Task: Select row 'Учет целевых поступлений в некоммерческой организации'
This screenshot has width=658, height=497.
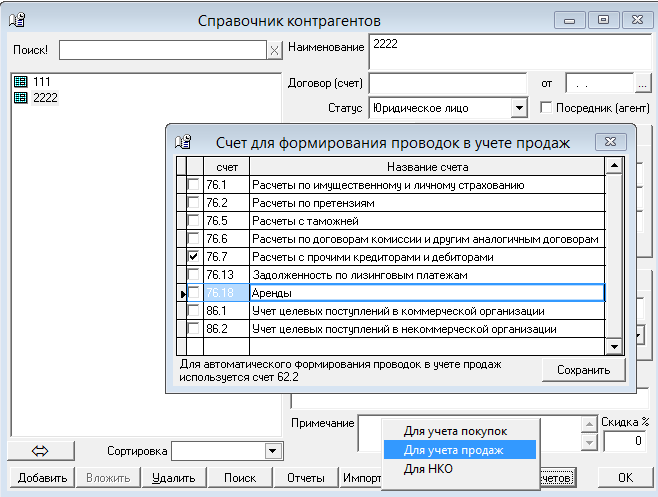Action: tap(427, 329)
